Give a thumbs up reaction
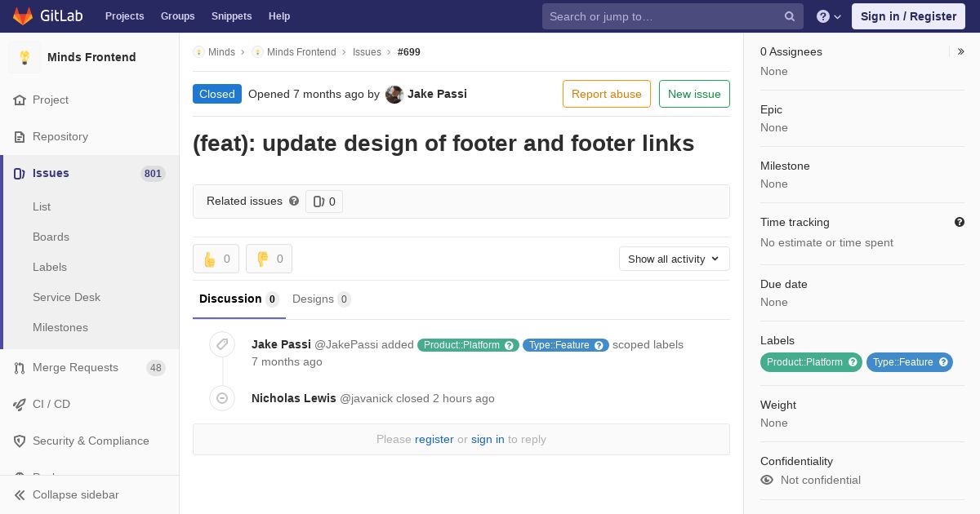The width and height of the screenshot is (980, 514). [216, 259]
